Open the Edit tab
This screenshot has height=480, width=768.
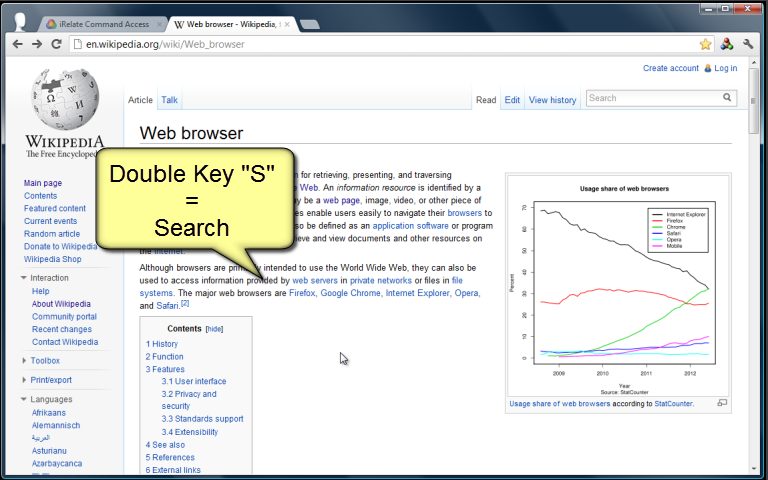coord(512,100)
